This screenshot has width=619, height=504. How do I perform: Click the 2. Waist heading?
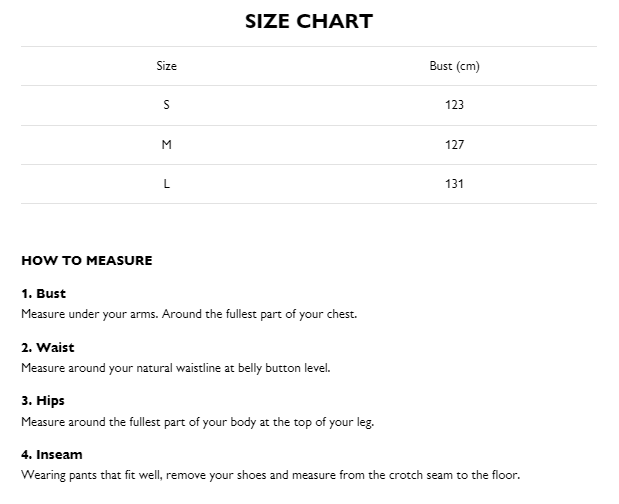[48, 348]
